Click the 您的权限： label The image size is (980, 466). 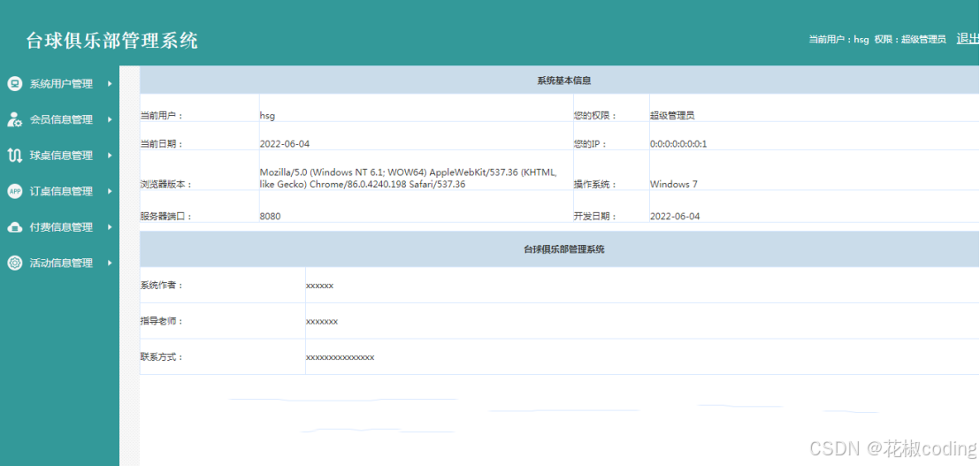595,116
